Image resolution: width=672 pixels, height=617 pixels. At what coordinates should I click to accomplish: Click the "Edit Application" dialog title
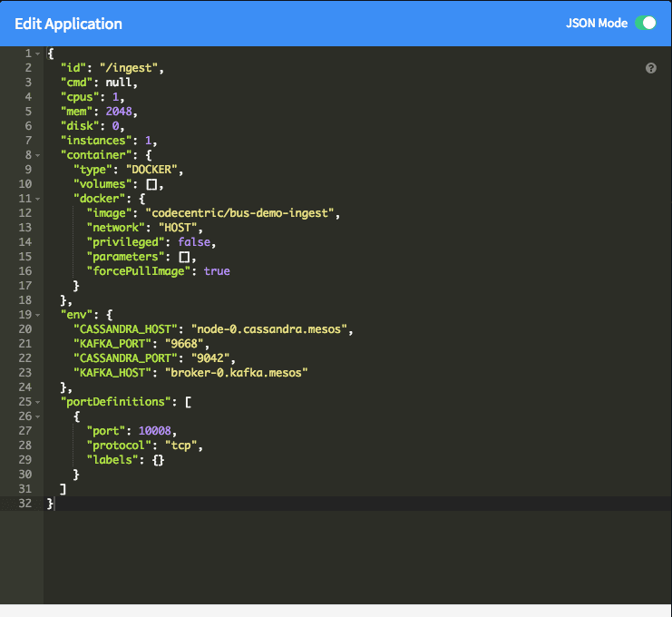[68, 24]
